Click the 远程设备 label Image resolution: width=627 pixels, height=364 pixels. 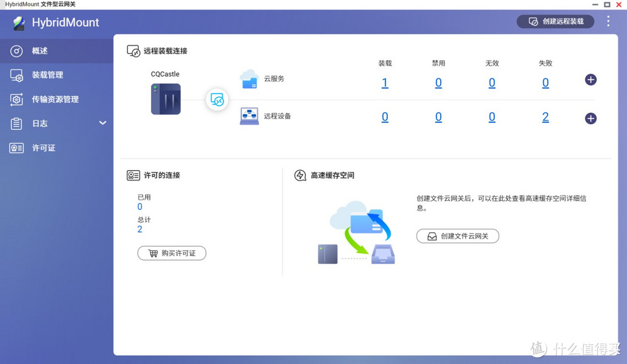pos(277,116)
